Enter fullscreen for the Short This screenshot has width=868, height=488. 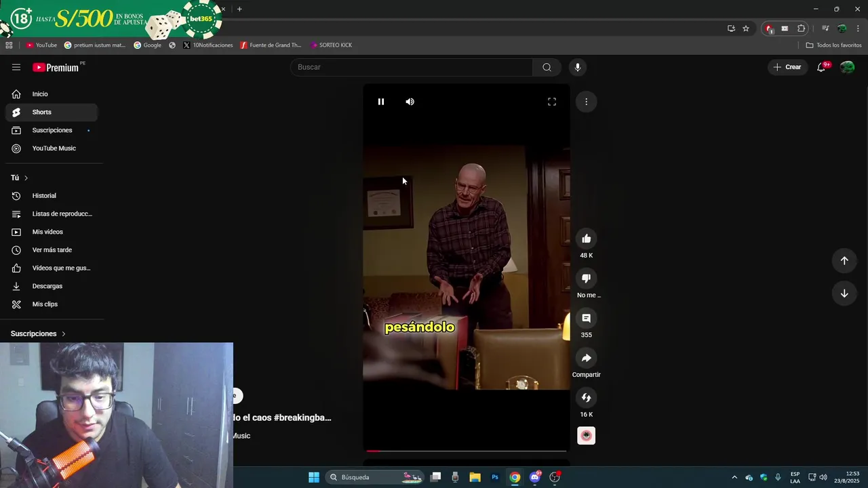coord(552,102)
